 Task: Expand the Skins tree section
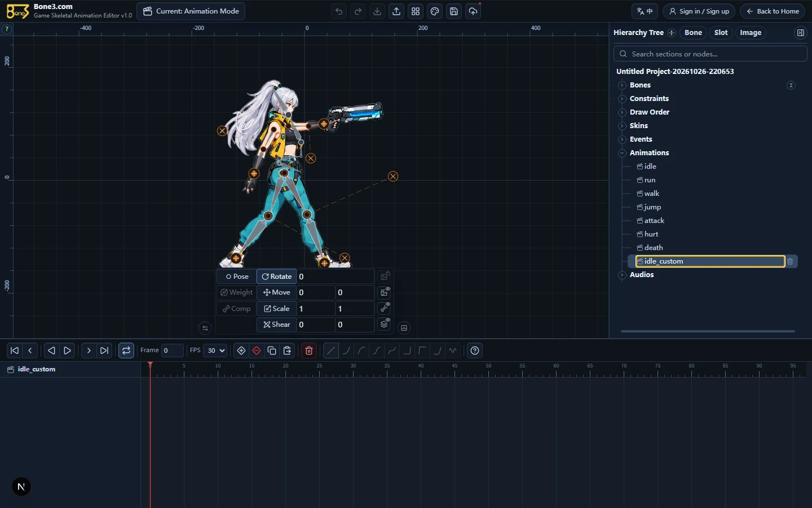pos(622,126)
